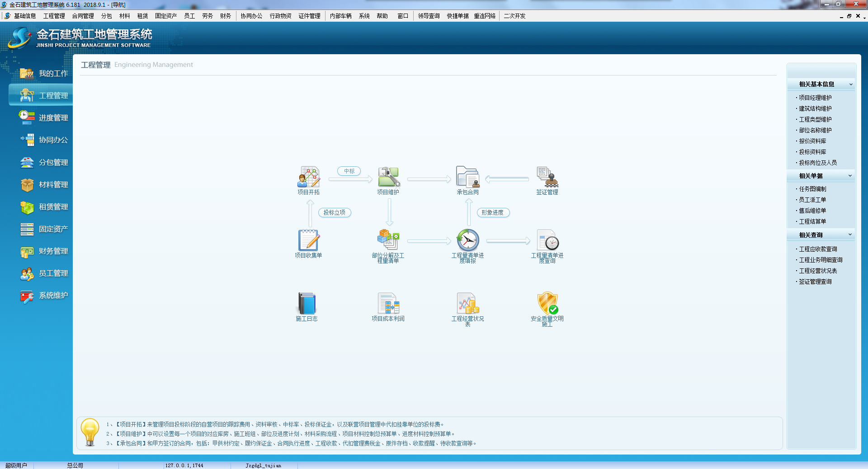Screen dimensions: 868x469
Task: Click the 投标立项 flow label
Action: coord(335,212)
